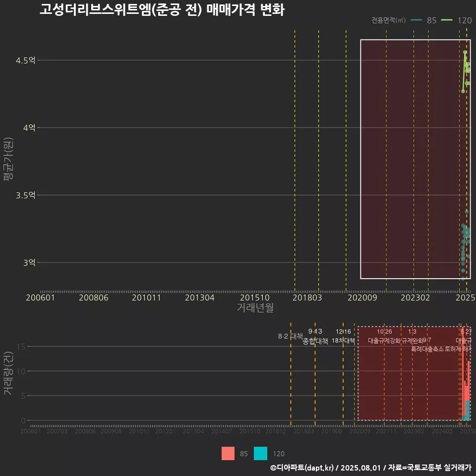Image resolution: width=476 pixels, height=476 pixels.
Task: Click 201304 on the price chart x-axis
Action: pyautogui.click(x=200, y=297)
